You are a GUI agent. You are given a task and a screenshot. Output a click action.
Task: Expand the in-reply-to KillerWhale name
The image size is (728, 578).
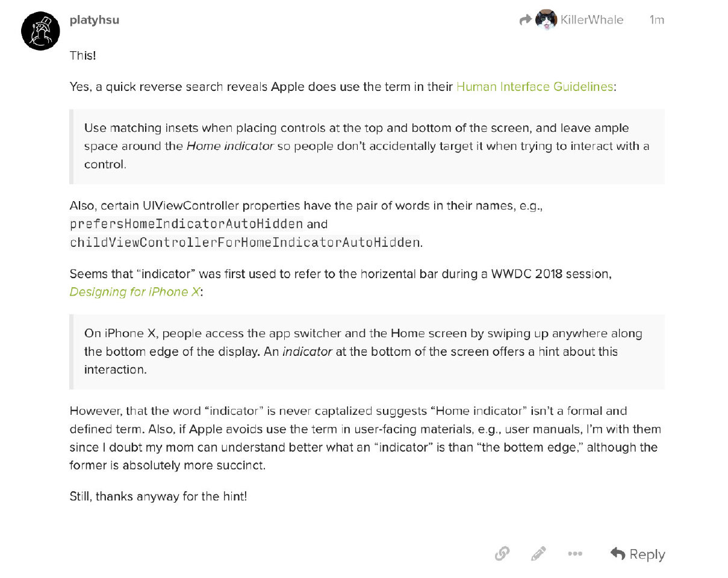click(x=592, y=20)
